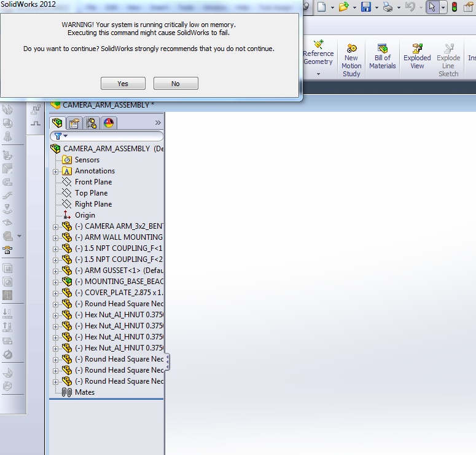Select the Origin item
Viewport: 476px width, 455px height.
85,215
